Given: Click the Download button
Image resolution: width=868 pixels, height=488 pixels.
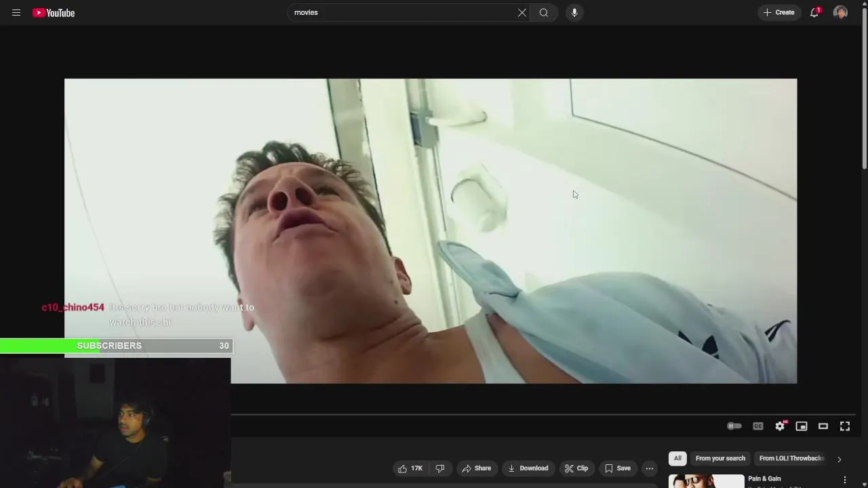Looking at the screenshot, I should [528, 468].
